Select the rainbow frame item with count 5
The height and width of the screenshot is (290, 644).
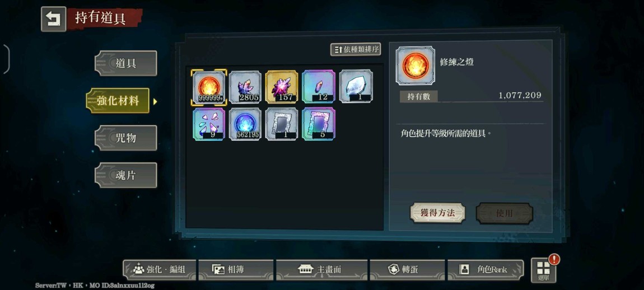(319, 124)
